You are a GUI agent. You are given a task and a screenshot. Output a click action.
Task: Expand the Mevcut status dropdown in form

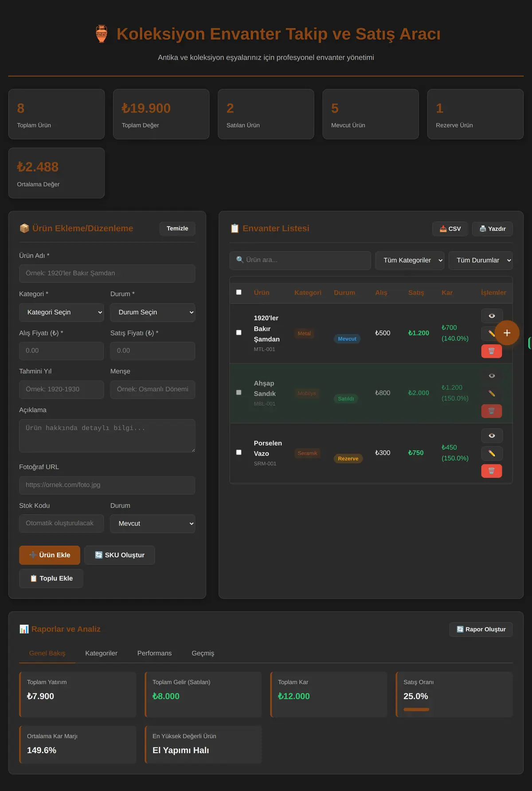coord(153,523)
